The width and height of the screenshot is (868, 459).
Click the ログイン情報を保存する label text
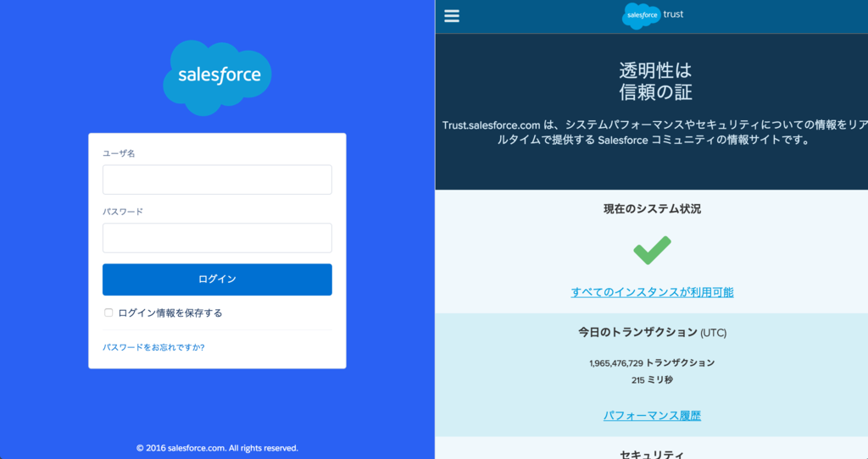170,313
